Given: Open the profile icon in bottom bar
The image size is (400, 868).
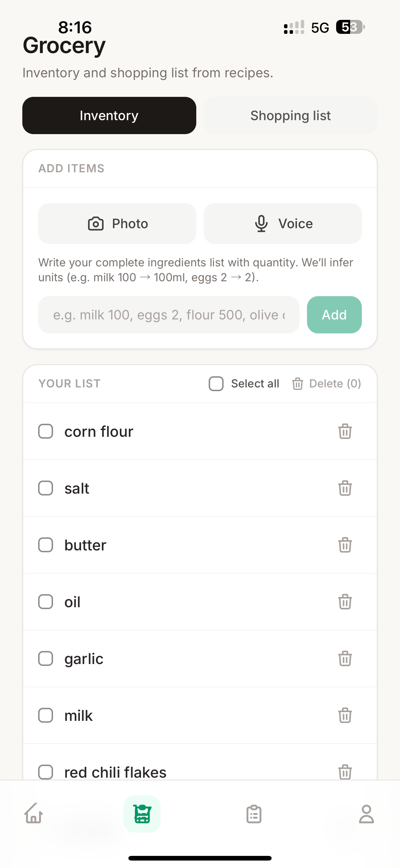Looking at the screenshot, I should tap(366, 814).
